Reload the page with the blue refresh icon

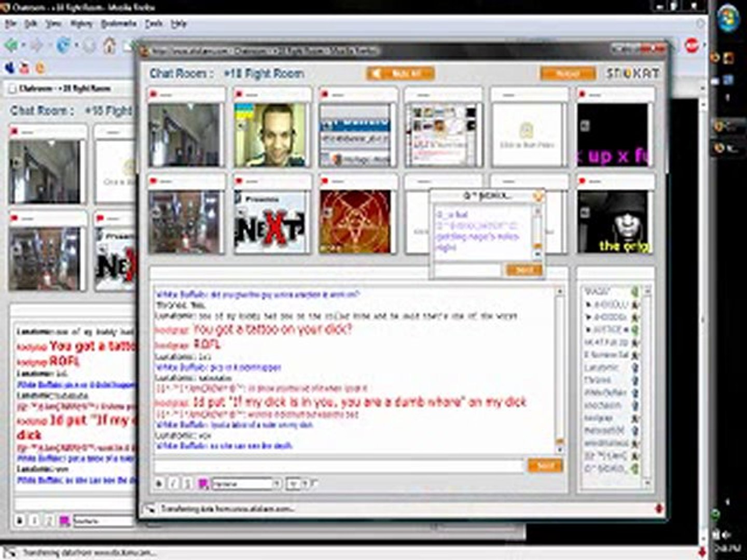pos(64,45)
